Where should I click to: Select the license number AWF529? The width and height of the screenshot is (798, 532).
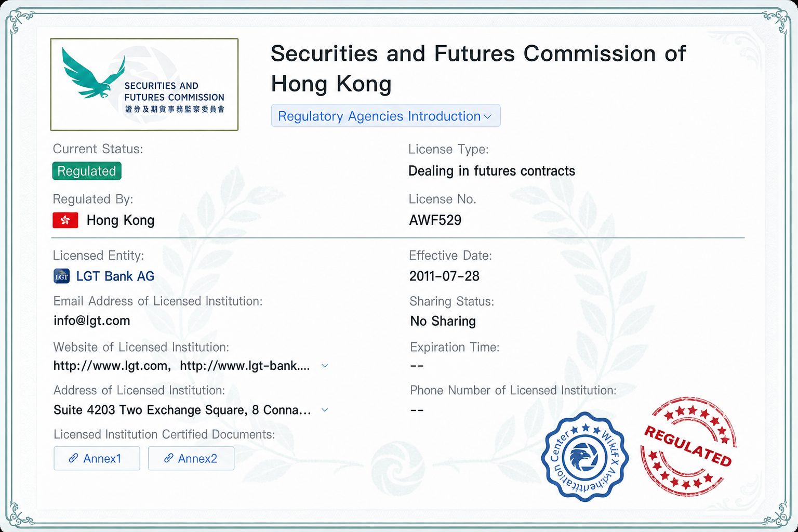pos(435,220)
